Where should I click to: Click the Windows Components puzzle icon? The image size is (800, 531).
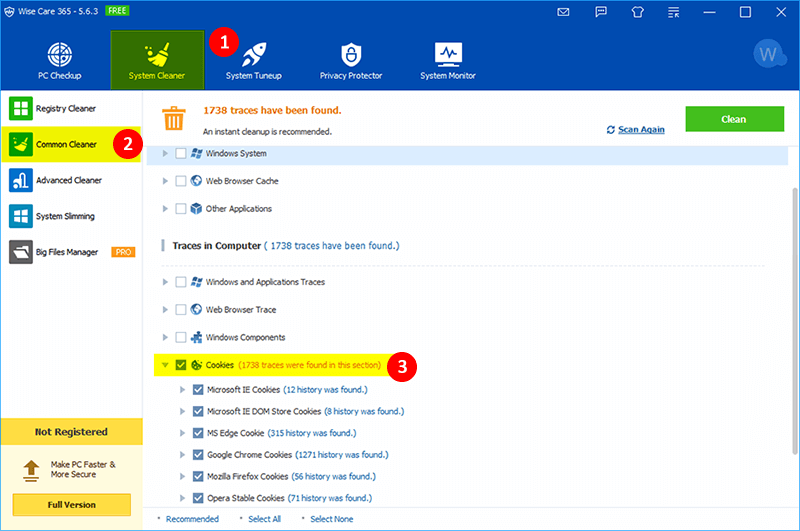196,337
